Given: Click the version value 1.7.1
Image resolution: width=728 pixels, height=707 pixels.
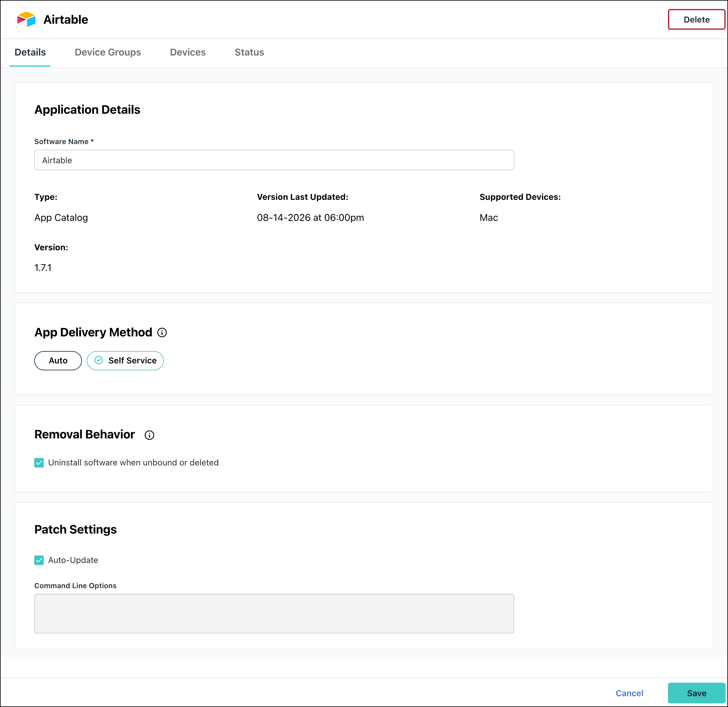Looking at the screenshot, I should pos(43,268).
